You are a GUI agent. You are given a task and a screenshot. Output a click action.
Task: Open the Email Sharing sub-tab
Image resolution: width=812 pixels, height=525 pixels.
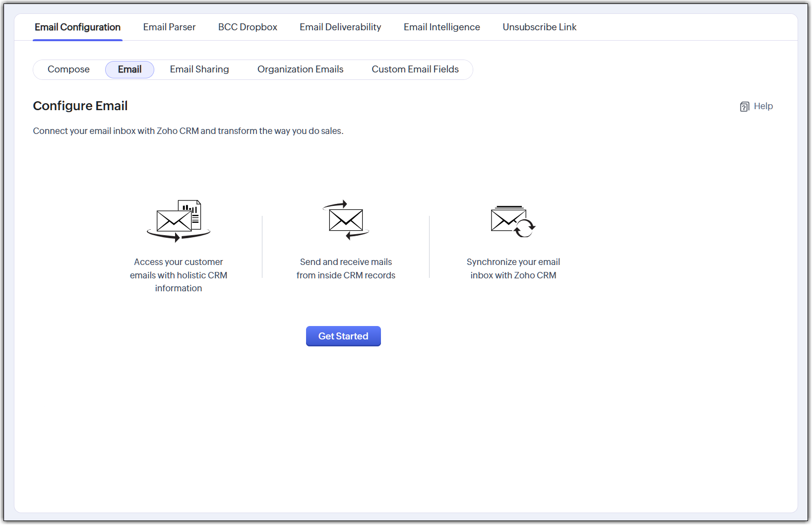click(x=199, y=69)
